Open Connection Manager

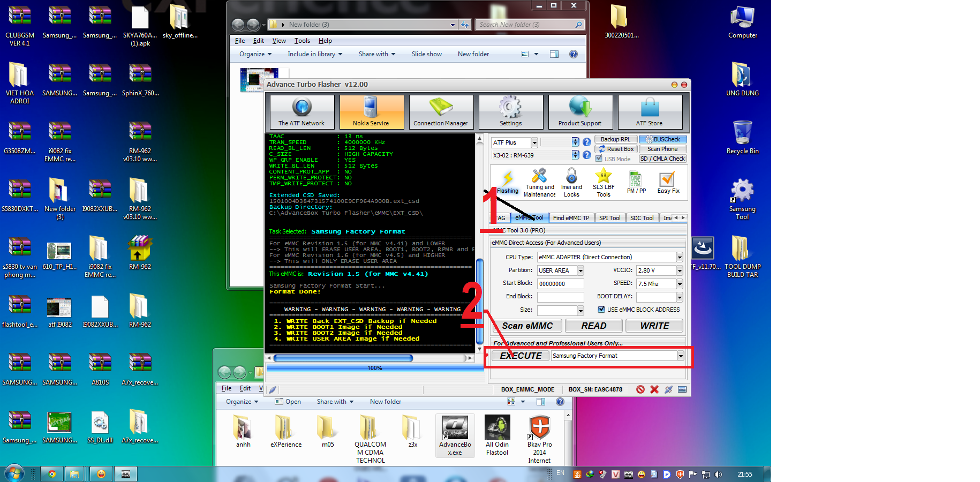tap(441, 112)
